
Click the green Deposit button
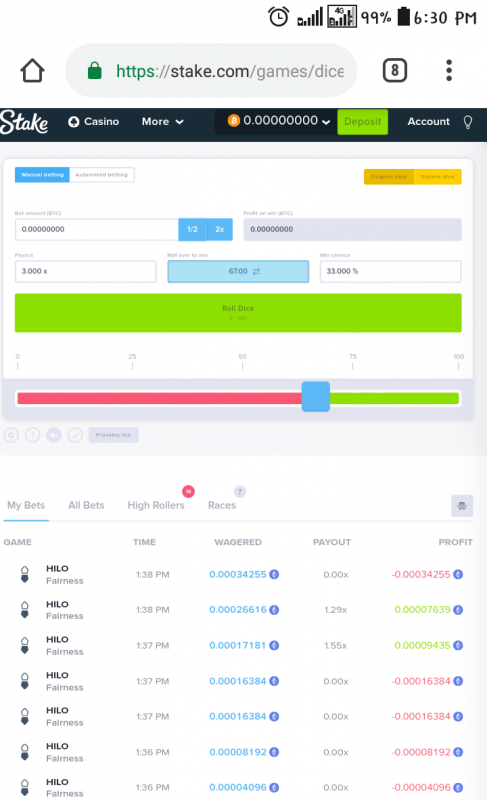pos(363,122)
